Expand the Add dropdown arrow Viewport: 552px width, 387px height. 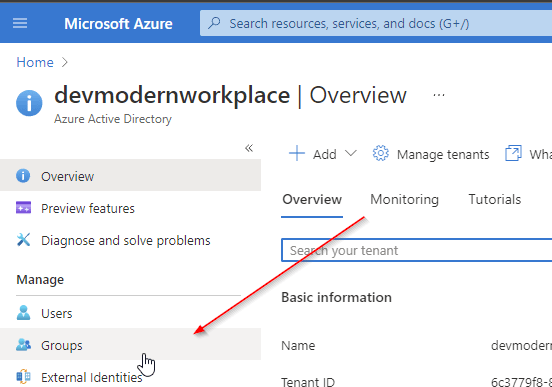coord(351,154)
